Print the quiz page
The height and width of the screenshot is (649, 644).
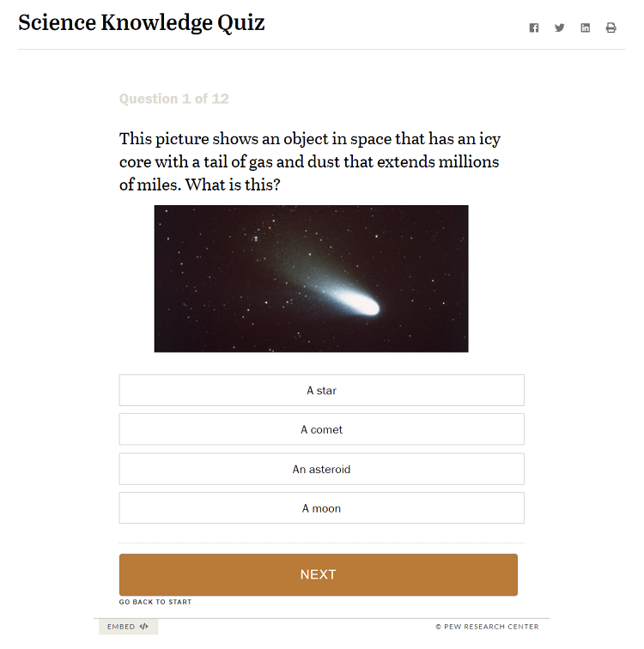(611, 27)
